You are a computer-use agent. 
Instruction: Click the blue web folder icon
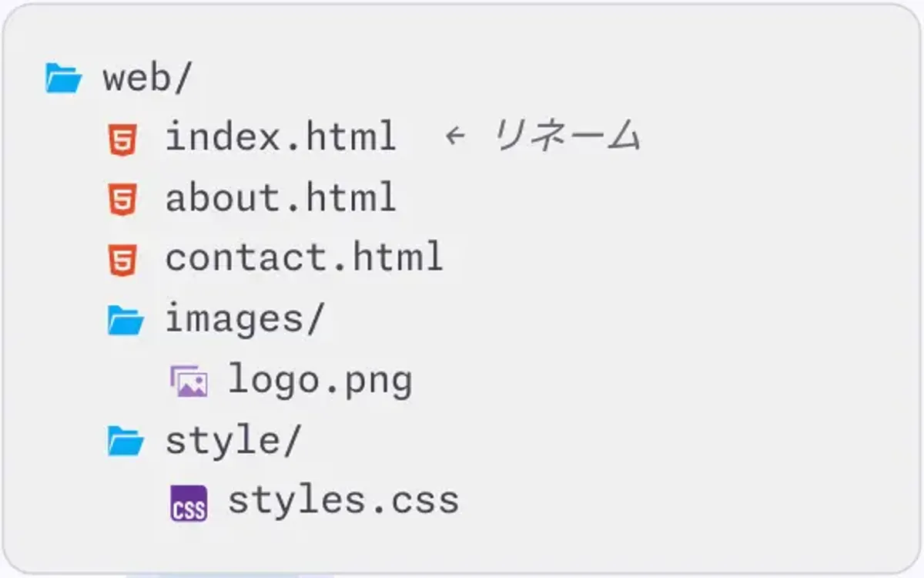pyautogui.click(x=63, y=79)
